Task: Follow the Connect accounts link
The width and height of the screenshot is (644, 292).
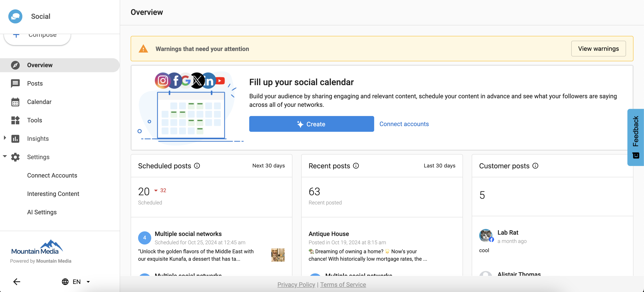Action: click(x=404, y=124)
